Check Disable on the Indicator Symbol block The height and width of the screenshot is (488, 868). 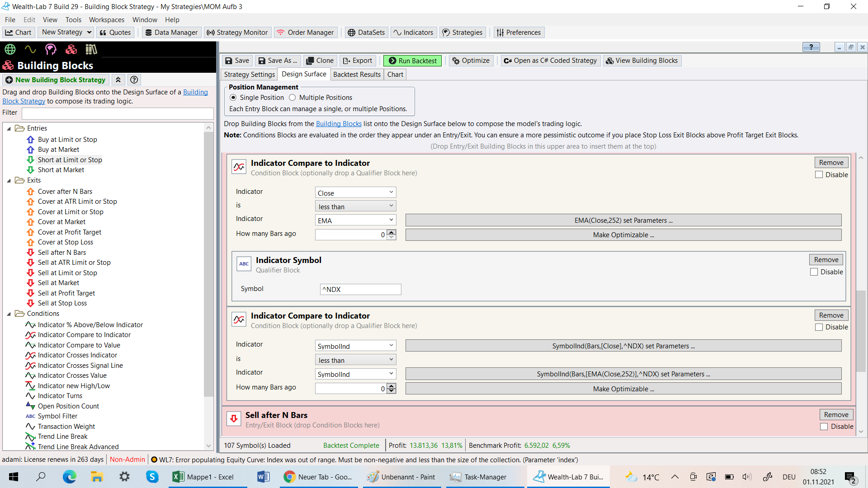[x=814, y=272]
